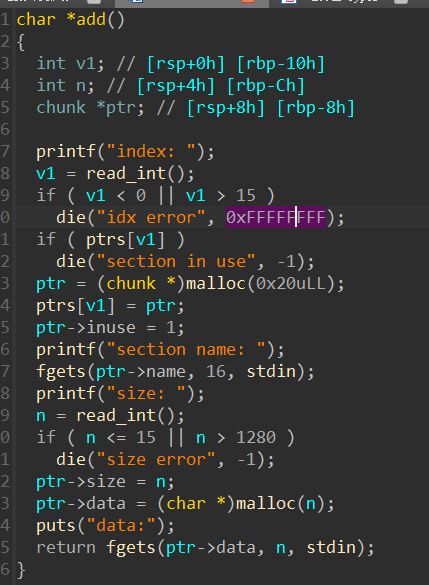Click the ptr->name field
The height and width of the screenshot is (585, 429).
[141, 372]
